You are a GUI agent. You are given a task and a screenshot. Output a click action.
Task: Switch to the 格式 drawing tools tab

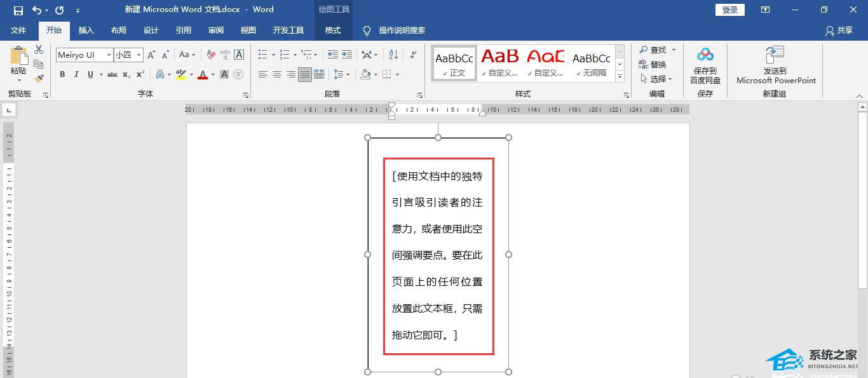333,30
